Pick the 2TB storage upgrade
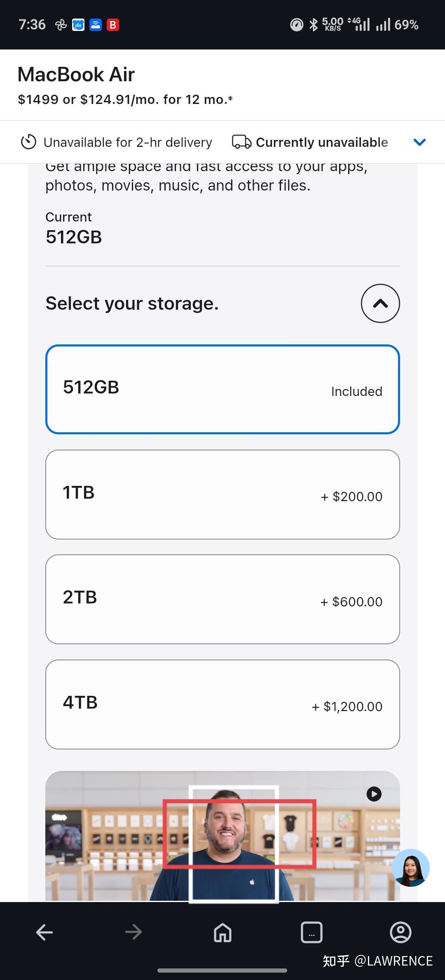 pyautogui.click(x=222, y=599)
